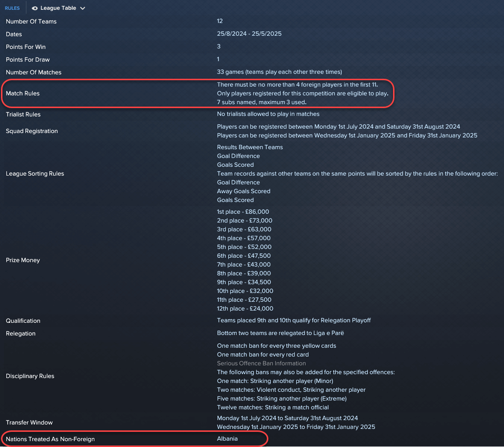Select the League Table view label
Viewport: 504px width, 447px height.
pos(58,8)
